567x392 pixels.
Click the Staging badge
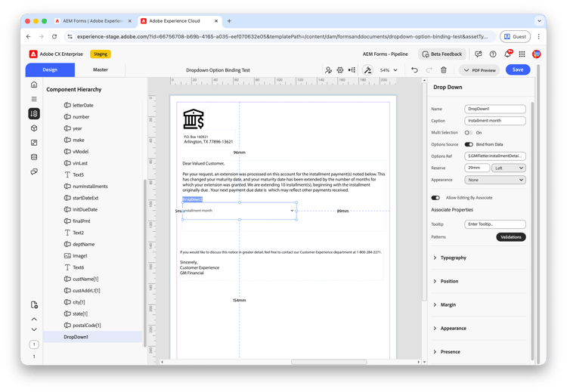(x=101, y=54)
